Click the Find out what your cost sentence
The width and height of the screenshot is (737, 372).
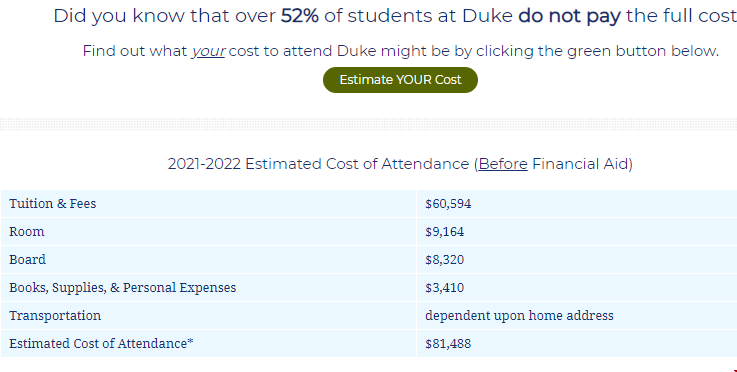[x=400, y=51]
